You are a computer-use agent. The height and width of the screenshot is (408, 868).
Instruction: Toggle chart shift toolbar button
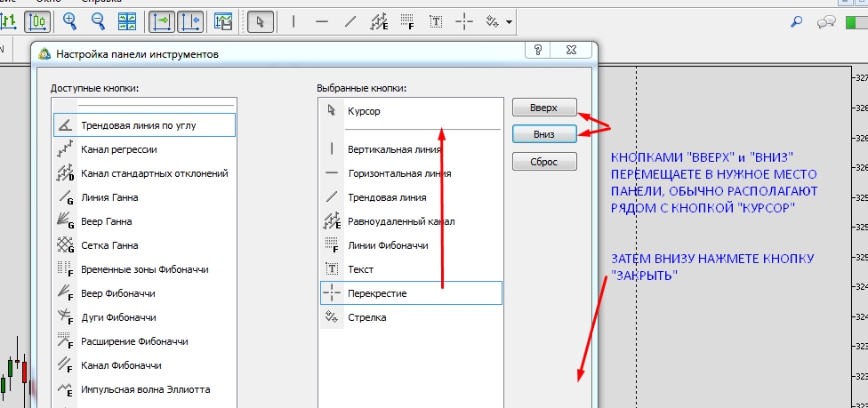(x=191, y=22)
